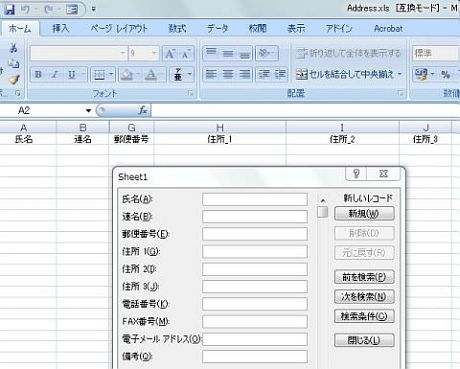Click the Fill Color bucket icon

coord(127,74)
